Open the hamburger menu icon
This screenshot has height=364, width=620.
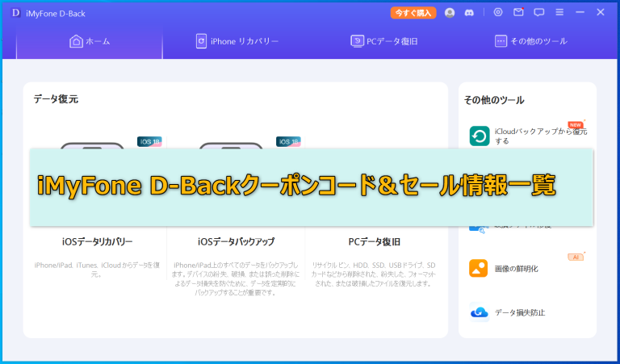pyautogui.click(x=559, y=13)
